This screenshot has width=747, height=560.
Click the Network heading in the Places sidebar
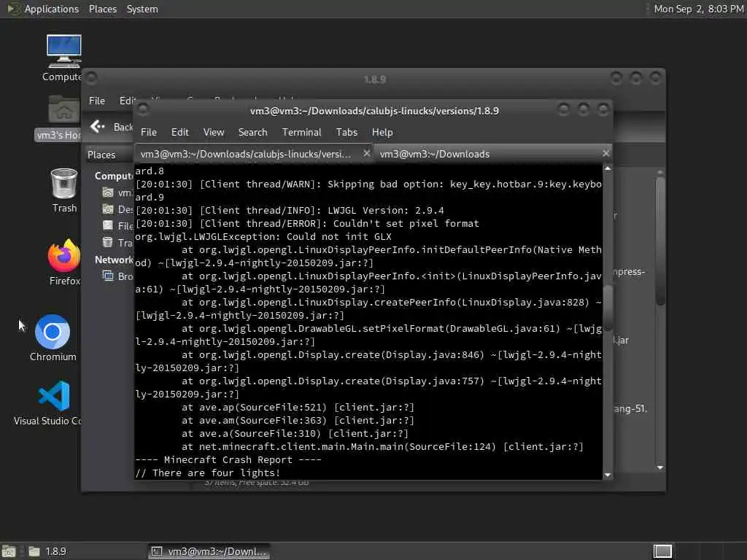(114, 260)
